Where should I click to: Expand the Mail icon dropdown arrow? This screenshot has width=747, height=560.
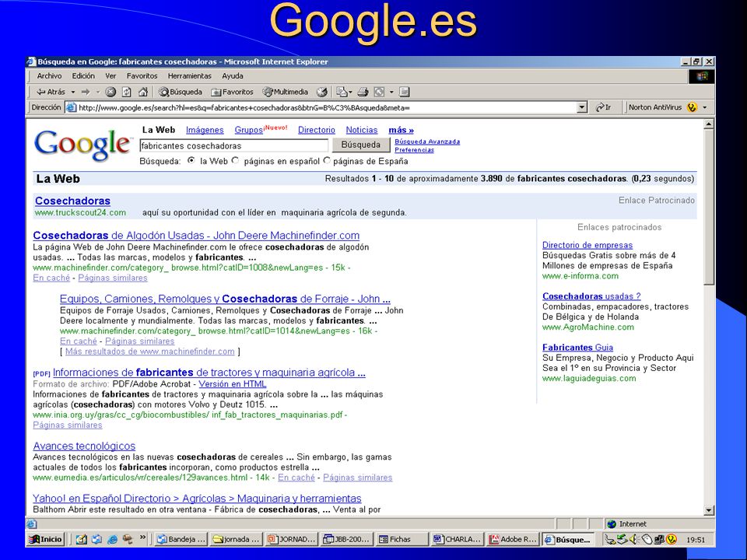[x=350, y=92]
